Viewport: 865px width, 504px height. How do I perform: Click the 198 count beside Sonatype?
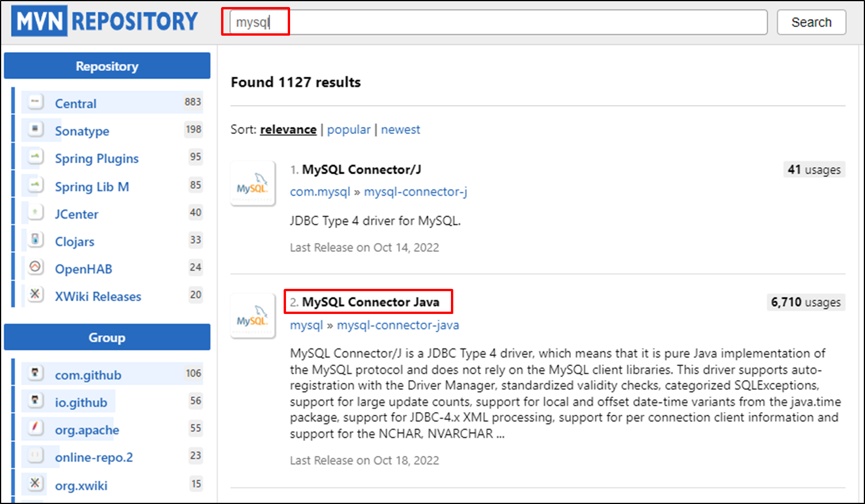193,129
